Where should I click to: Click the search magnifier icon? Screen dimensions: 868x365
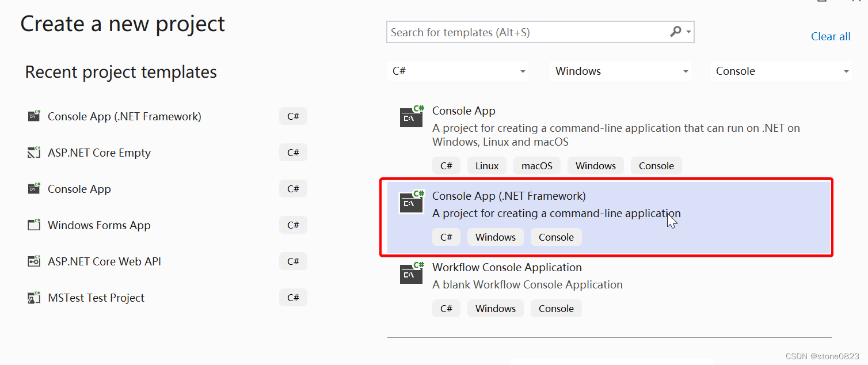tap(676, 32)
